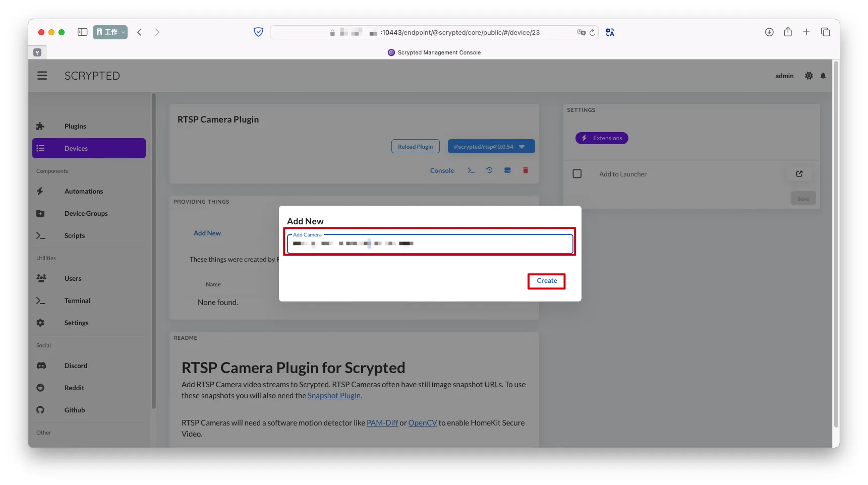Select Device Groups in the sidebar
Viewport: 868px width, 485px height.
(x=86, y=213)
